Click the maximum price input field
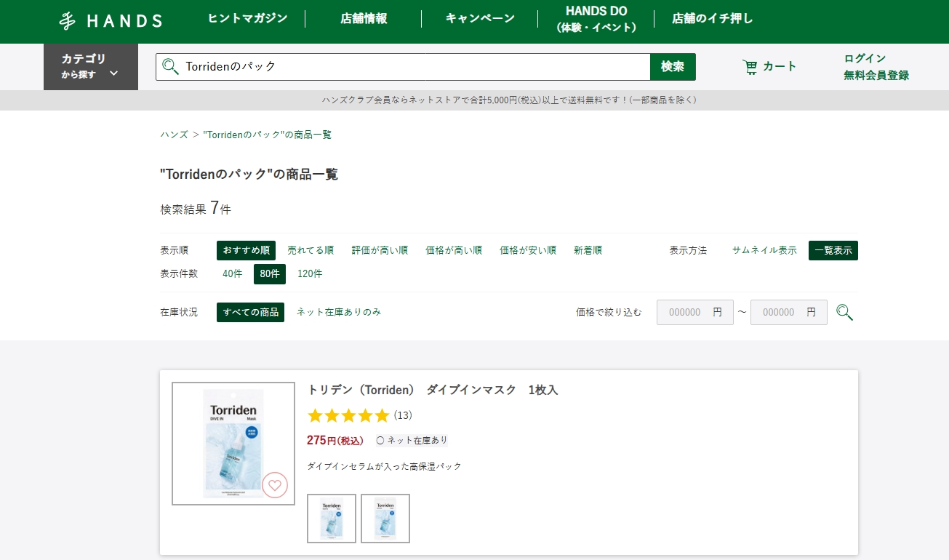 tap(789, 313)
